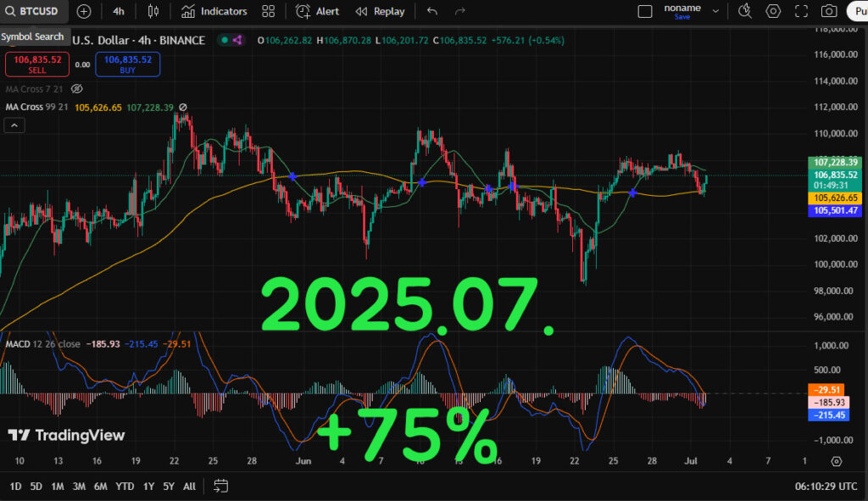The image size is (868, 501).
Task: Open the Indicators dialog
Action: [214, 11]
